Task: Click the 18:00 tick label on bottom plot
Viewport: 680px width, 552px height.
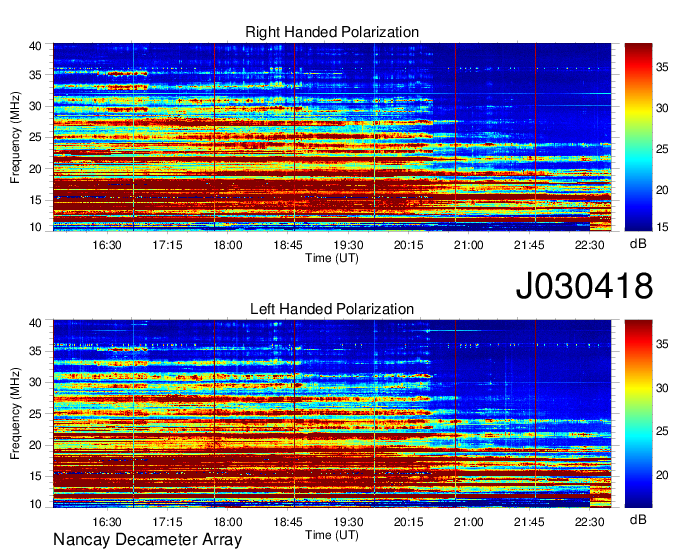Action: pyautogui.click(x=228, y=522)
